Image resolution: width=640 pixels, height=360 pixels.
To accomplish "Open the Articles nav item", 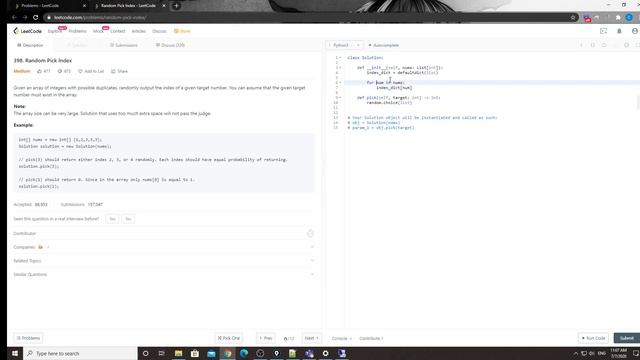I will pyautogui.click(x=138, y=31).
